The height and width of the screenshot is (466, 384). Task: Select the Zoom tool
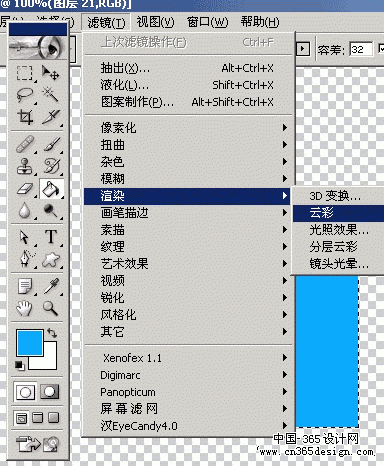point(51,308)
